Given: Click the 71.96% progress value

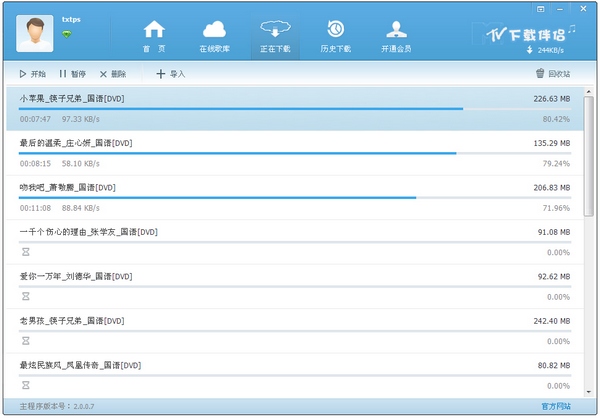Looking at the screenshot, I should tap(556, 208).
